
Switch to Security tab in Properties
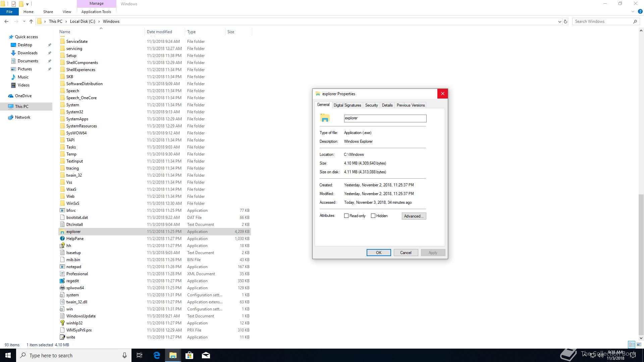click(x=371, y=105)
